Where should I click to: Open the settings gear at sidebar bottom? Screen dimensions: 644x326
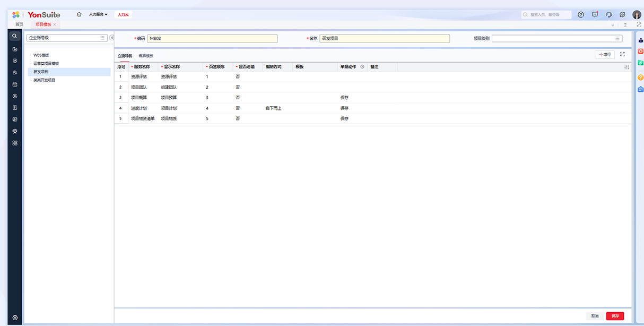[x=15, y=318]
